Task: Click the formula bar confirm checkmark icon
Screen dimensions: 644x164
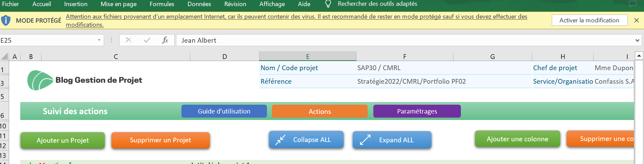Action: pyautogui.click(x=147, y=40)
